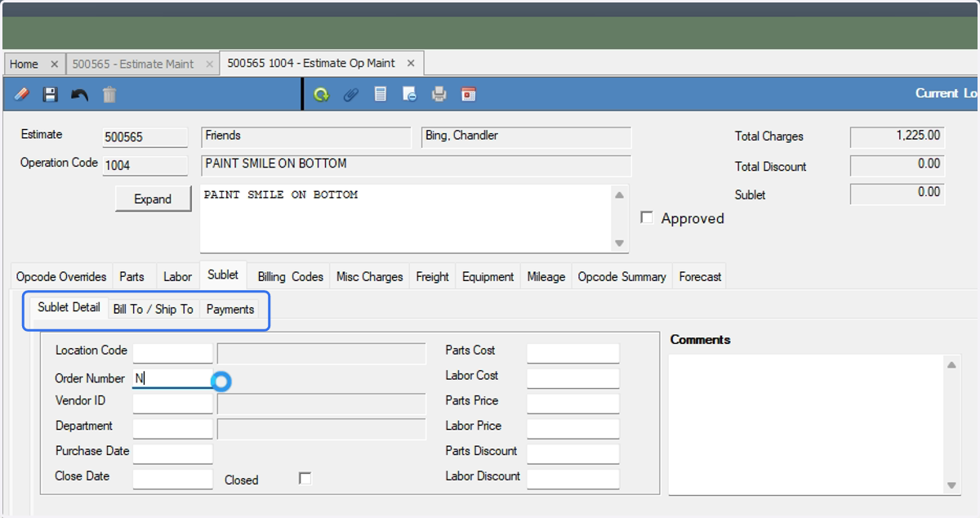Click the Parts Discount field
This screenshot has width=980, height=518.
[572, 453]
